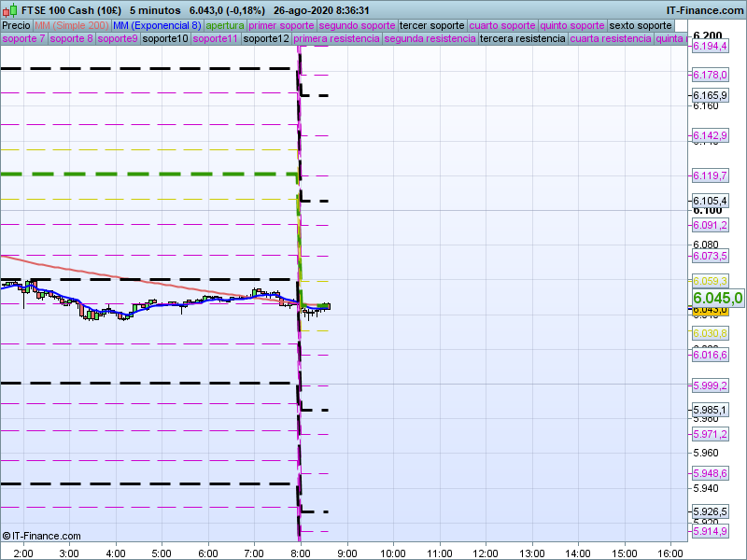Click the 6.105,4 price label marker
The image size is (747, 560).
coord(710,201)
